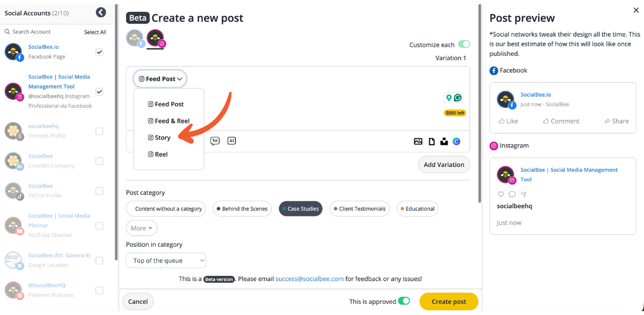Check the socialbeehq Threads Profile checkbox
Viewport: 644px width, 315px height.
pos(99,131)
